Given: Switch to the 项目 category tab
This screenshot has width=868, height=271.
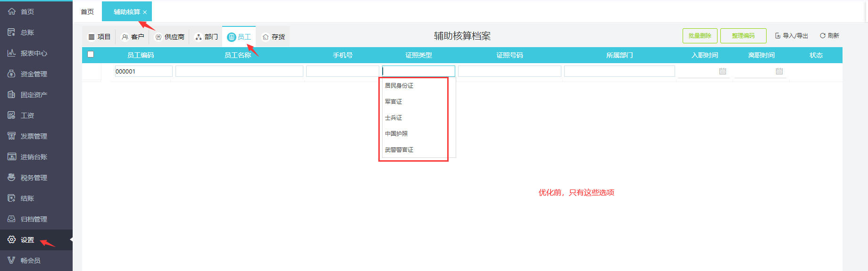Looking at the screenshot, I should tap(99, 37).
